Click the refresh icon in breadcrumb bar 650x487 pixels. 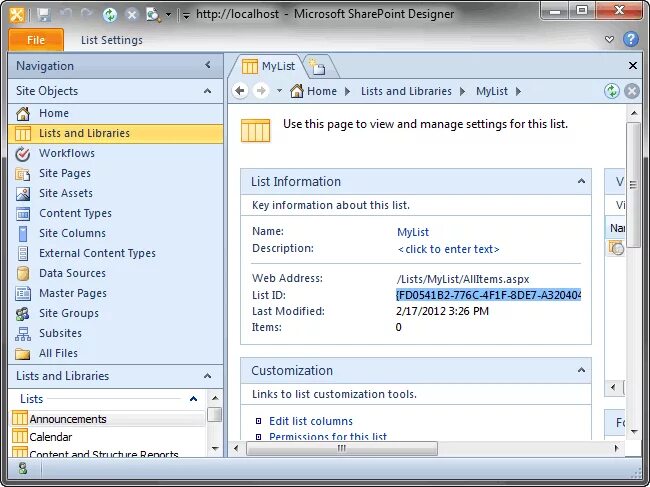tap(611, 91)
